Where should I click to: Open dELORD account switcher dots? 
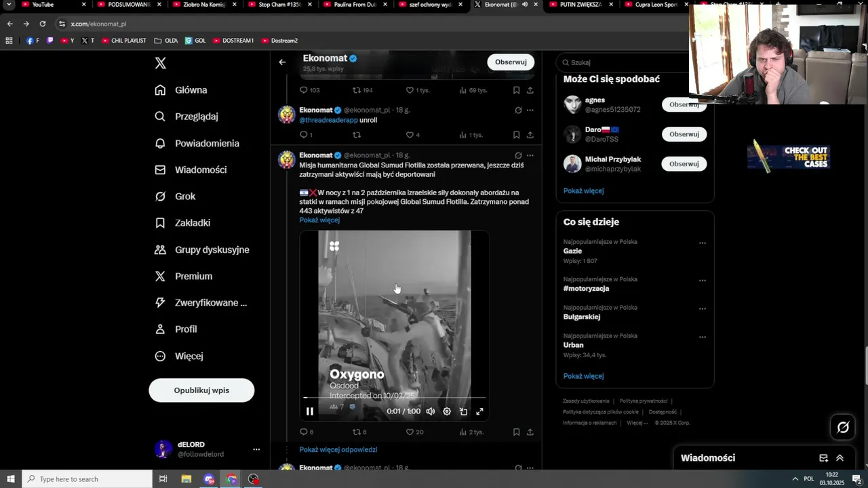click(256, 449)
